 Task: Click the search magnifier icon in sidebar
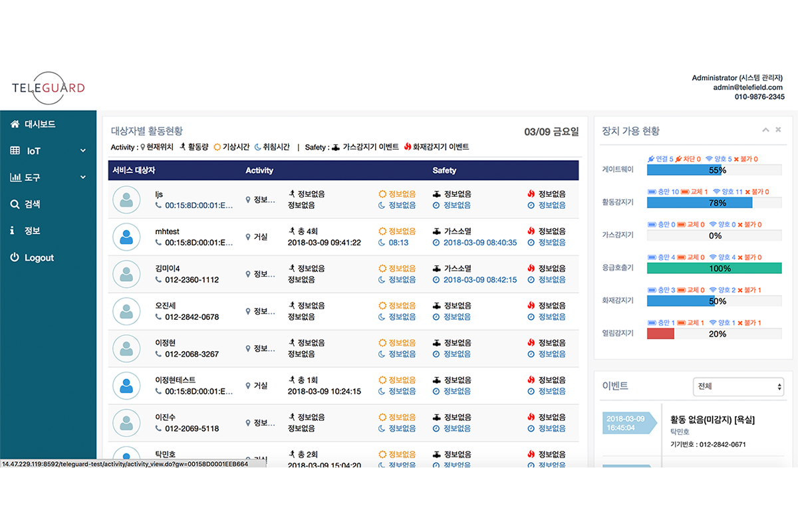pyautogui.click(x=15, y=204)
